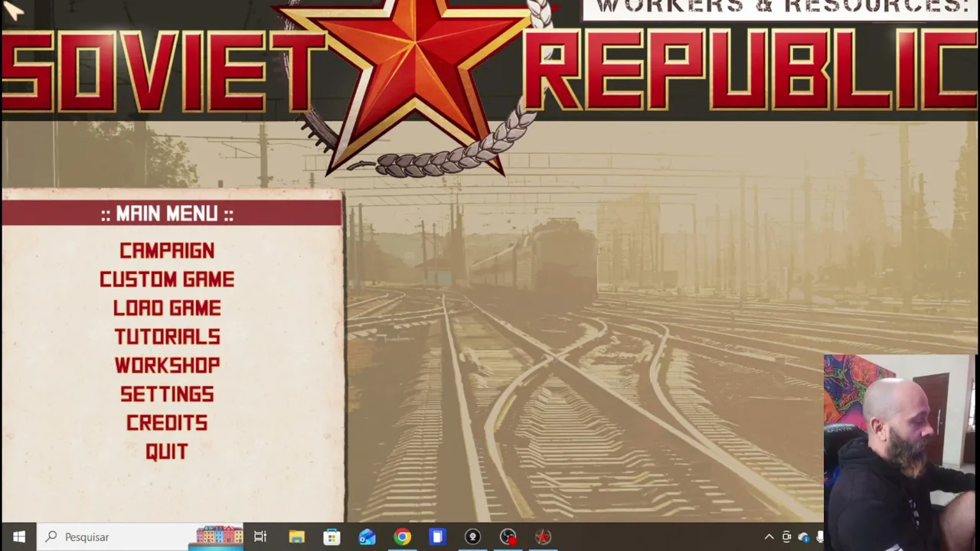This screenshot has height=551, width=980.
Task: Open Tutorials from the main menu
Action: click(x=167, y=337)
